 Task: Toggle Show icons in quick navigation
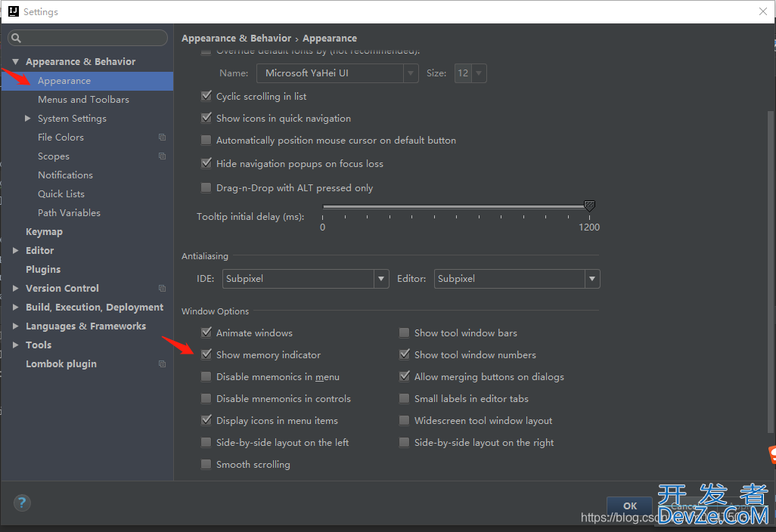point(206,118)
